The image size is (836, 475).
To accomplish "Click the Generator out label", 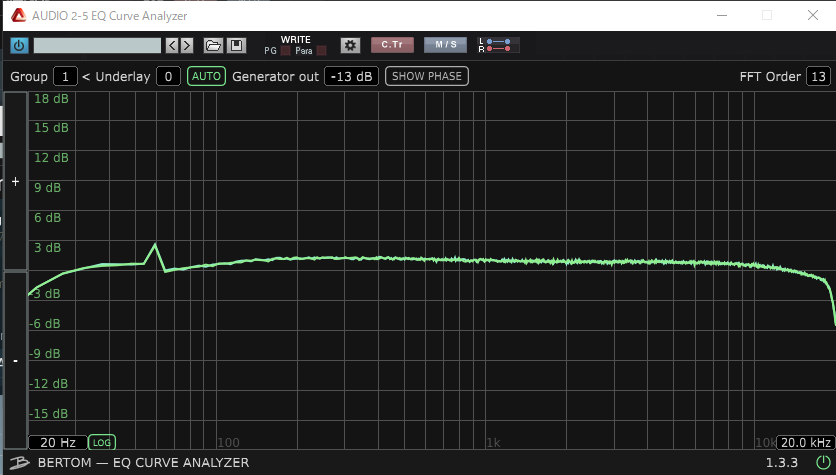I will (x=275, y=77).
